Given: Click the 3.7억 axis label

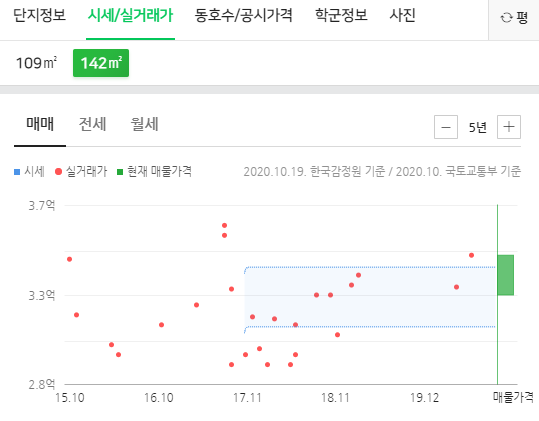Looking at the screenshot, I should pos(42,206).
